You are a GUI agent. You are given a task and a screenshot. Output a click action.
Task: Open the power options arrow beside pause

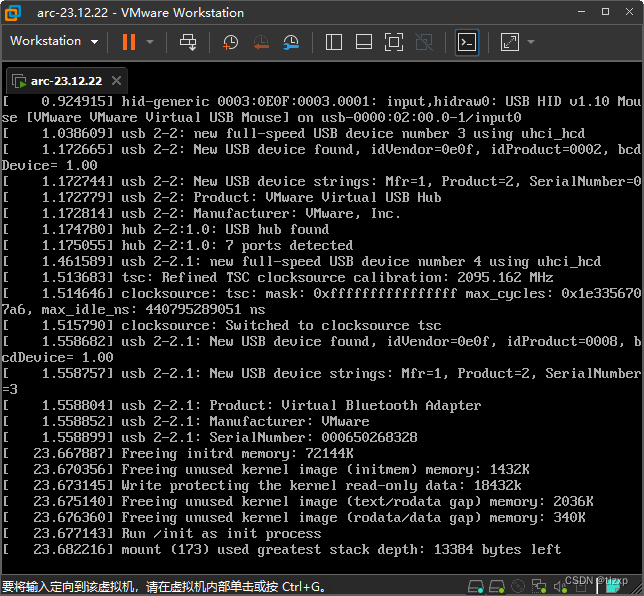pos(150,42)
